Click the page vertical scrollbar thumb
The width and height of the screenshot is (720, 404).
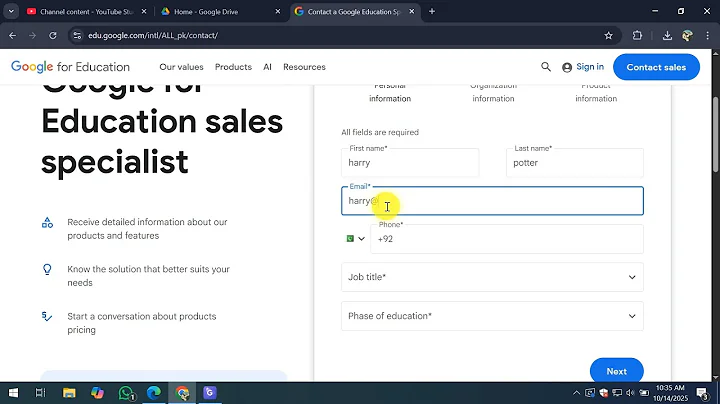coord(715,135)
